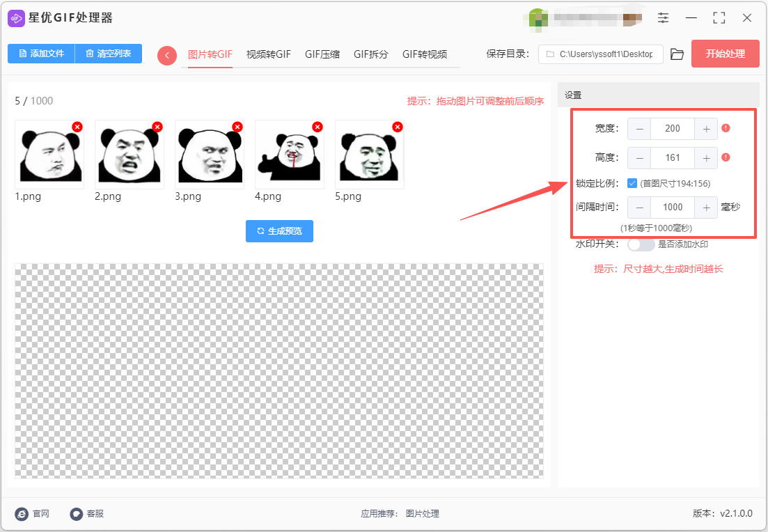Remove 1.png with its red X
This screenshot has width=768, height=532.
point(77,127)
